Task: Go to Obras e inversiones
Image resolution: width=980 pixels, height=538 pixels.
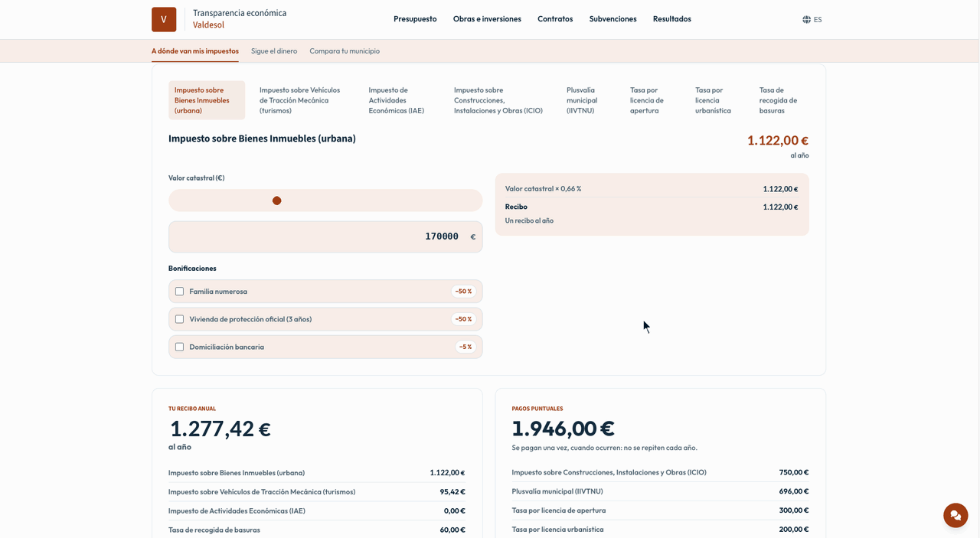Action: click(487, 19)
